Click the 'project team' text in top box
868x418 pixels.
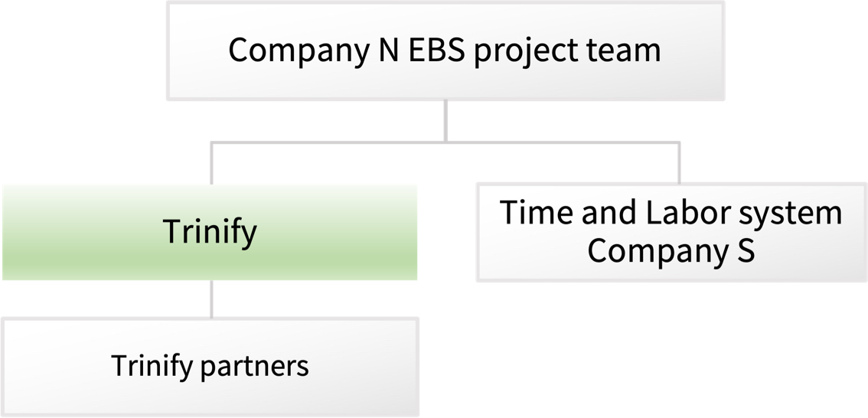coord(567,51)
